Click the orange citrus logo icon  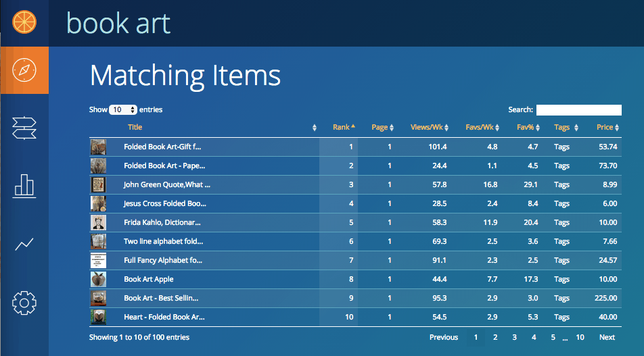pyautogui.click(x=24, y=22)
